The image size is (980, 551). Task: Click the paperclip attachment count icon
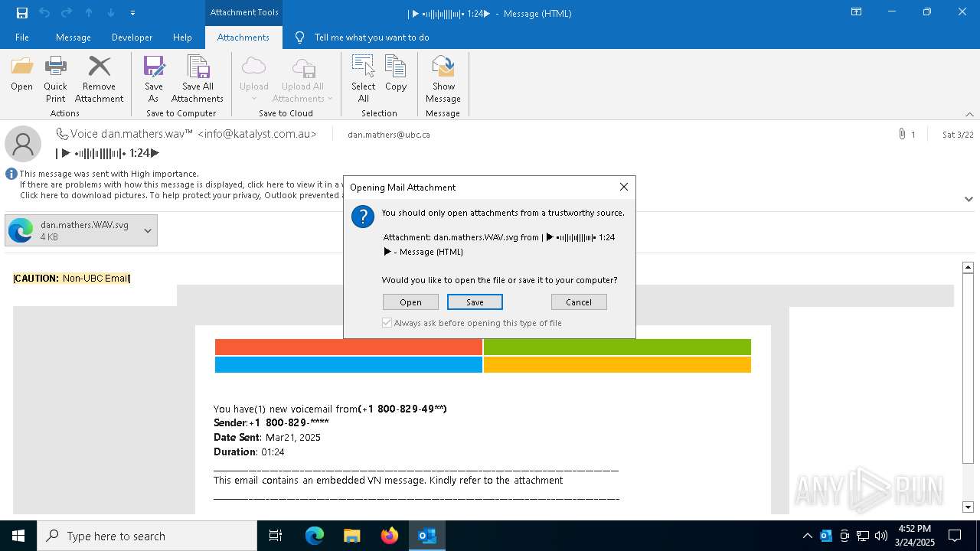coord(902,134)
